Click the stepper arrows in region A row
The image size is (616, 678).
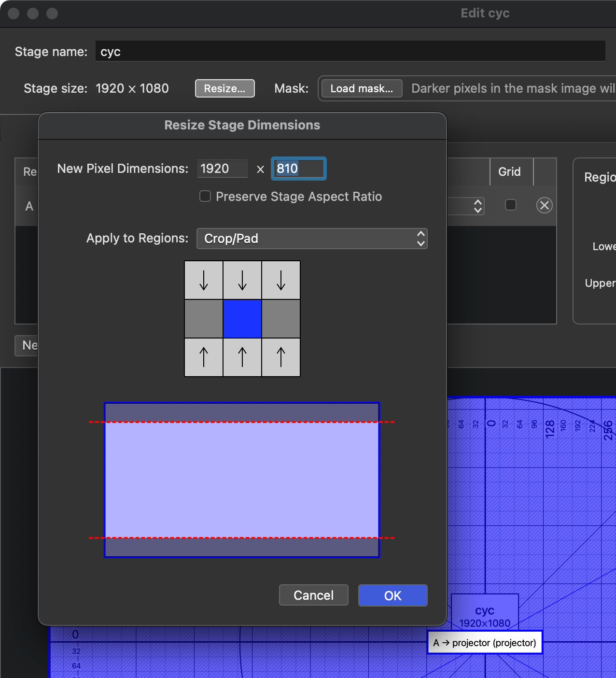478,206
